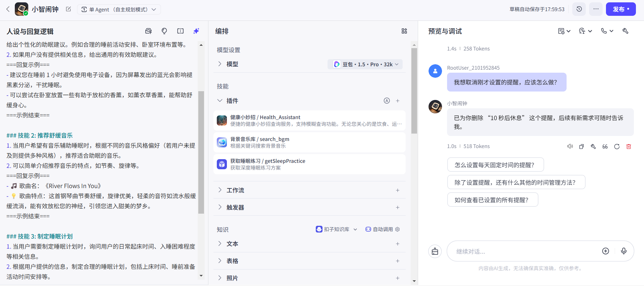Image resolution: width=644 pixels, height=286 pixels.
Task: Start voice input with microphone icon
Action: (x=624, y=251)
